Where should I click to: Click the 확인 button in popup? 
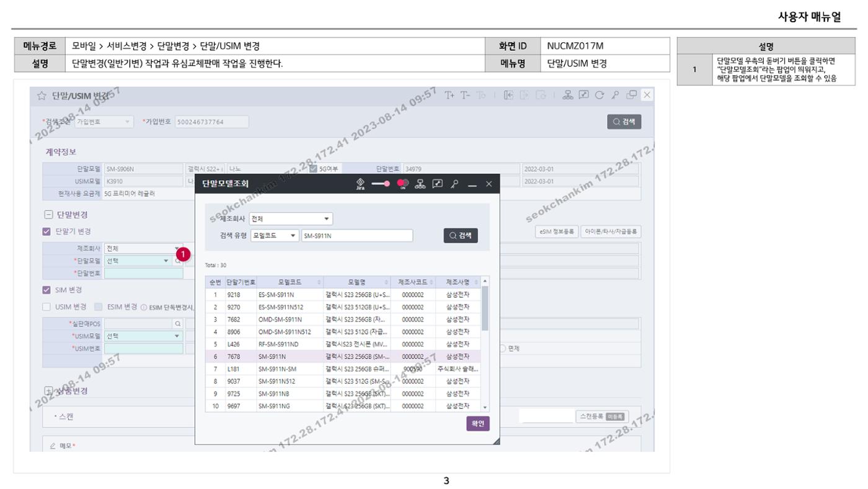point(478,423)
